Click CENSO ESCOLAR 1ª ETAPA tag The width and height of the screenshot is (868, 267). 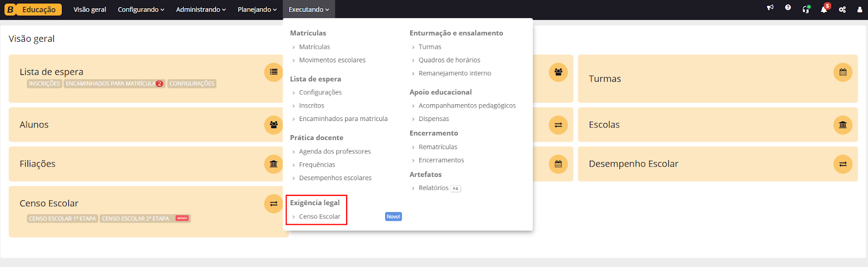click(x=62, y=219)
